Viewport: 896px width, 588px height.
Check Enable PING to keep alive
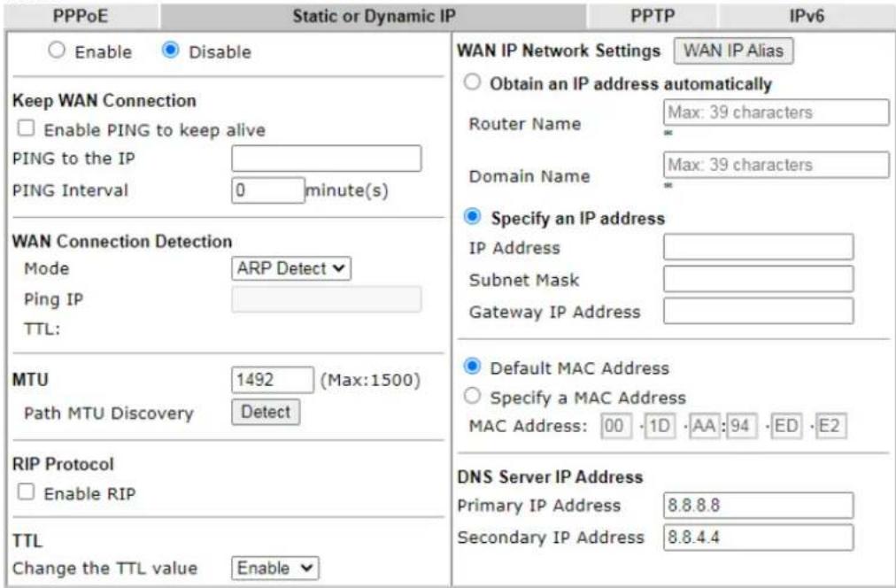click(x=26, y=128)
